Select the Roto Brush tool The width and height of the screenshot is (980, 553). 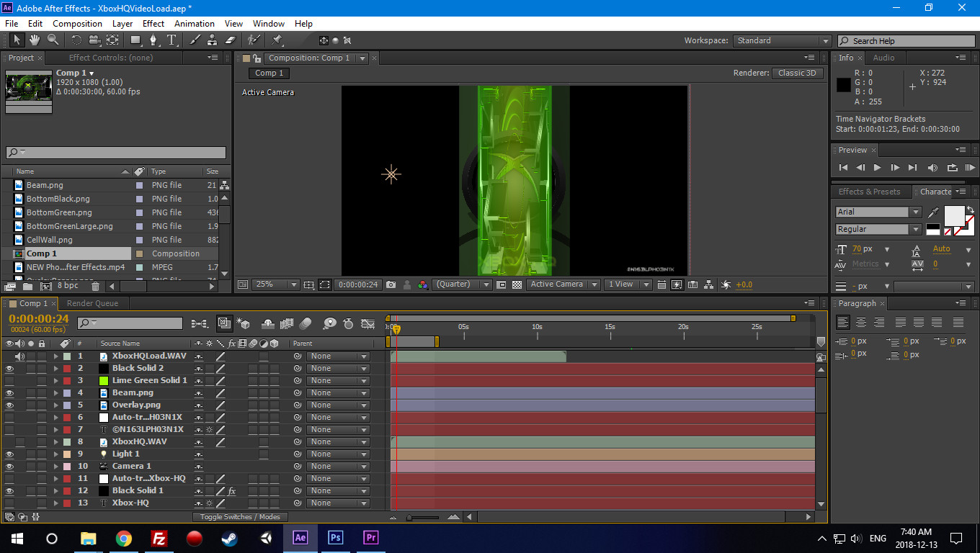click(254, 40)
